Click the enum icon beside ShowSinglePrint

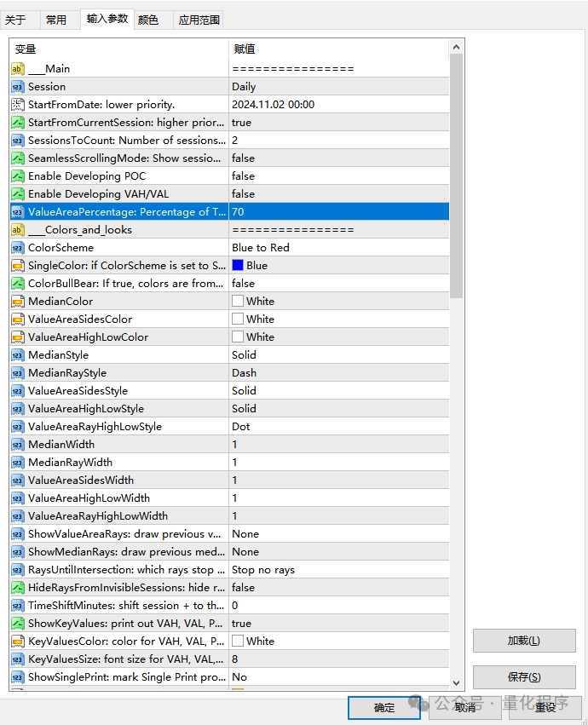(18, 677)
